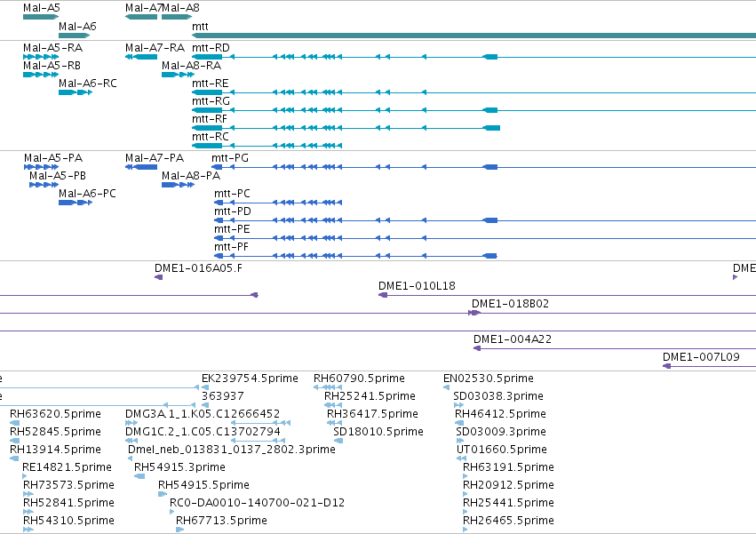
Task: Select EST RH26465.5prime
Action: click(466, 530)
